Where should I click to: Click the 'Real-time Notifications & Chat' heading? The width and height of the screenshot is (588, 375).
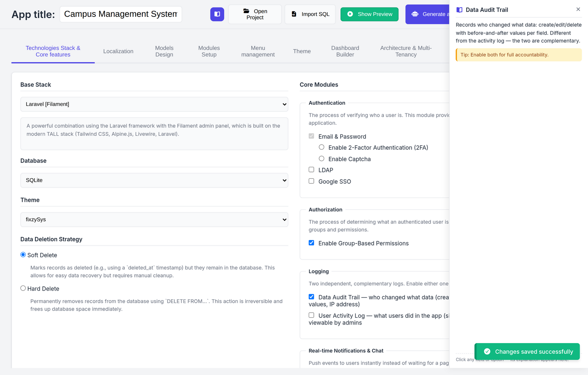(x=346, y=351)
